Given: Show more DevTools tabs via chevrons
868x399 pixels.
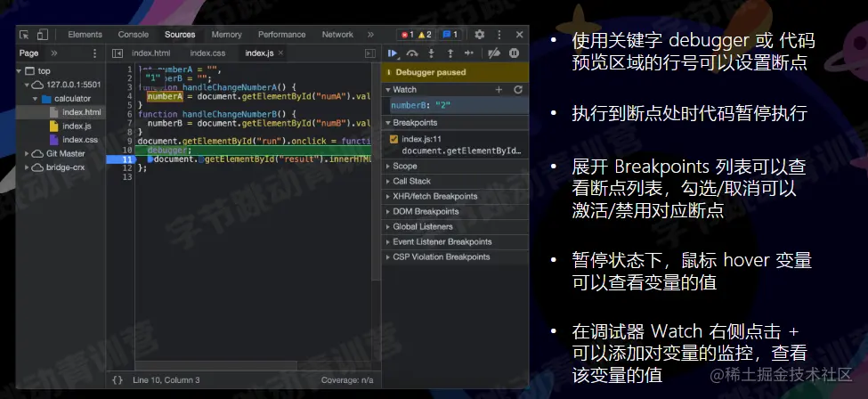Looking at the screenshot, I should coord(371,35).
